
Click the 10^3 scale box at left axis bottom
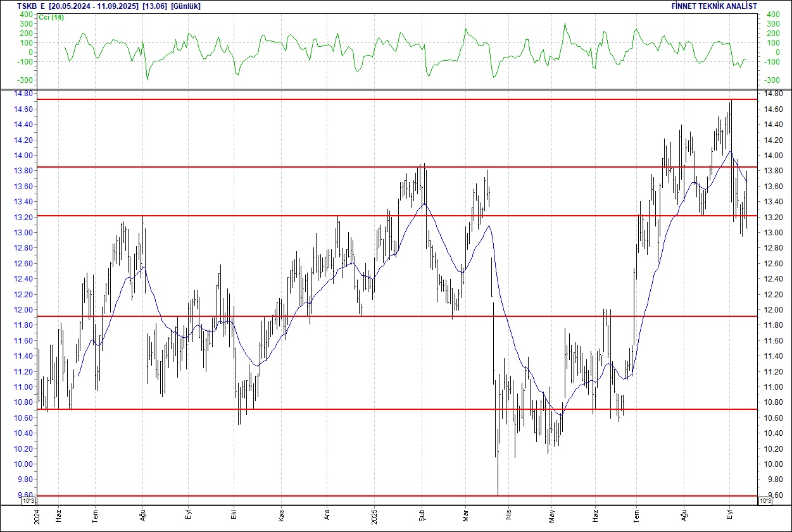pos(29,501)
